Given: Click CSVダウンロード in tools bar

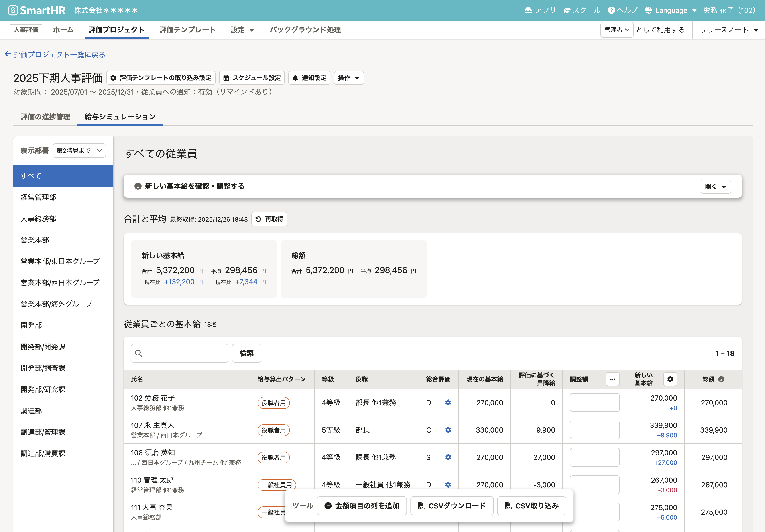Looking at the screenshot, I should (452, 506).
